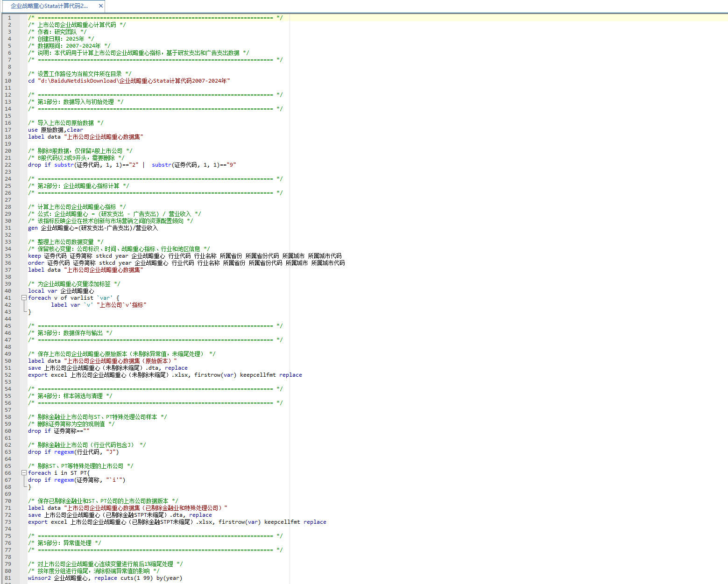Click the keep 证券代码 variables line

[184, 256]
